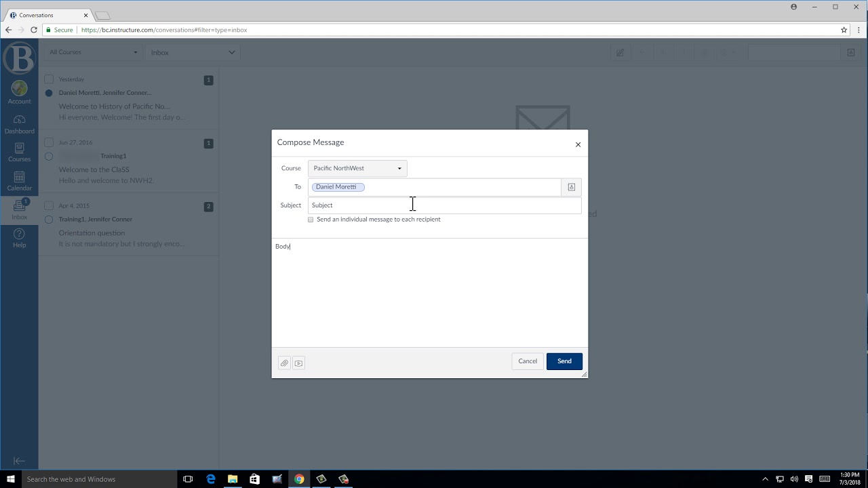Viewport: 868px width, 488px height.
Task: Open Courses in the global navigation
Action: tap(19, 152)
